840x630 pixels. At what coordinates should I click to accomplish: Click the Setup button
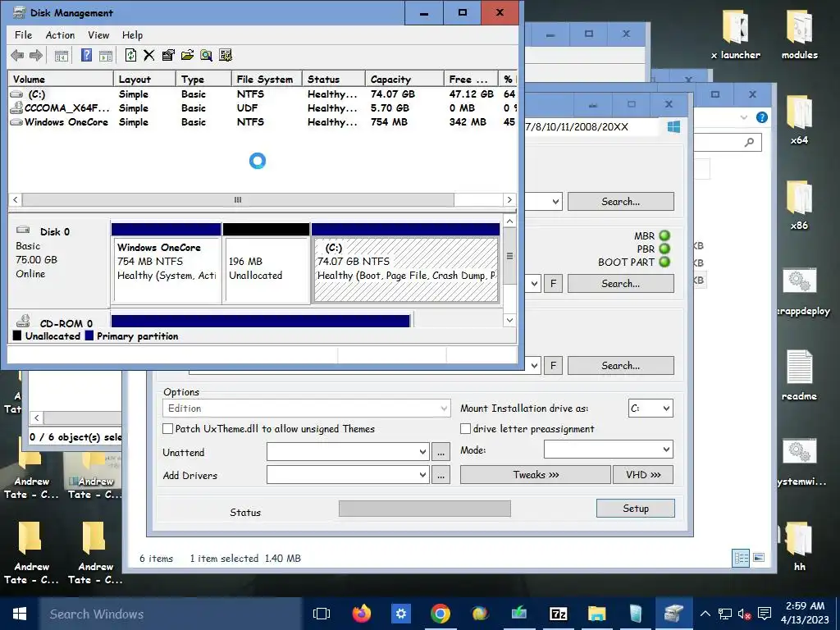[636, 509]
